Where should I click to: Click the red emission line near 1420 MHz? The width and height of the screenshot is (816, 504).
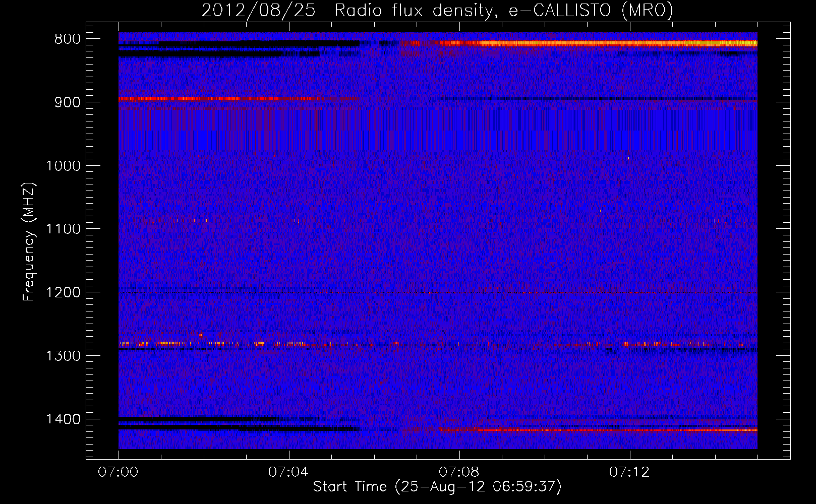[x=598, y=430]
